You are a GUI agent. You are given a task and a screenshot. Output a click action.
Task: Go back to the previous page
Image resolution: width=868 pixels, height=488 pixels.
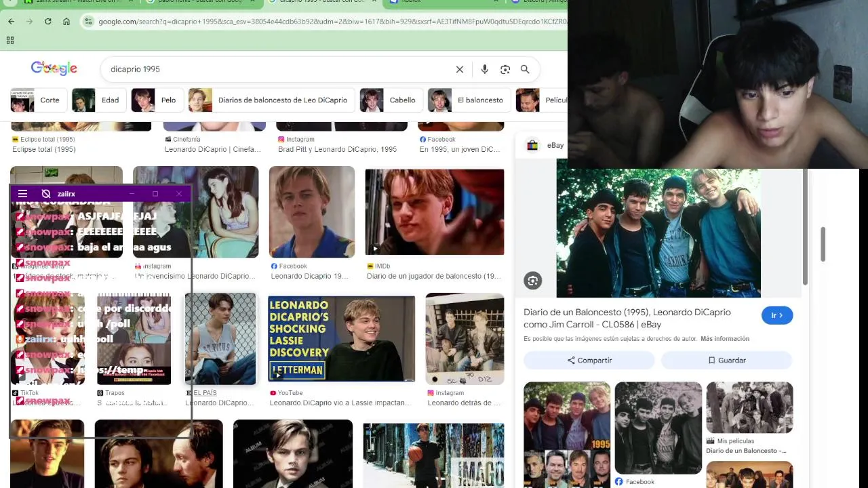click(11, 22)
